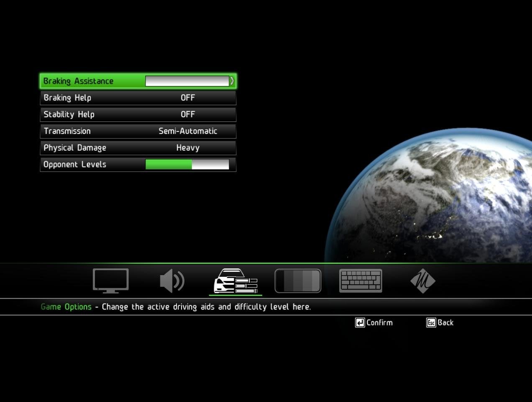
Task: Increase Braking Assistance with right arrow
Action: coord(232,81)
